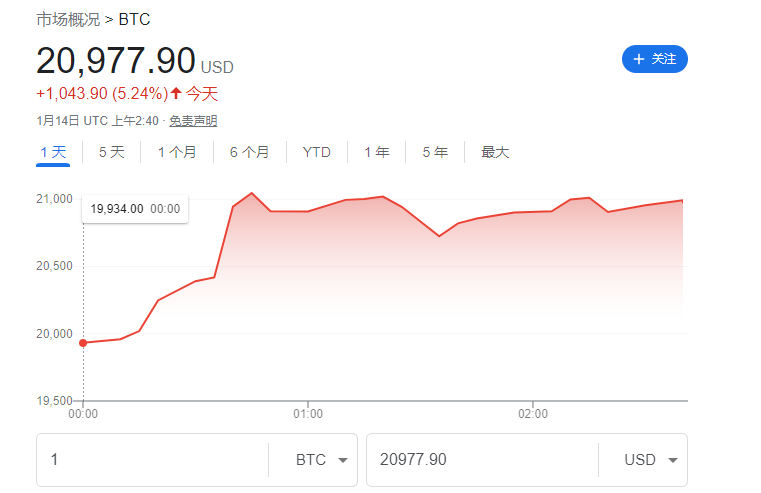Click chart line at 01:00 mark
The width and height of the screenshot is (761, 493).
tap(308, 211)
